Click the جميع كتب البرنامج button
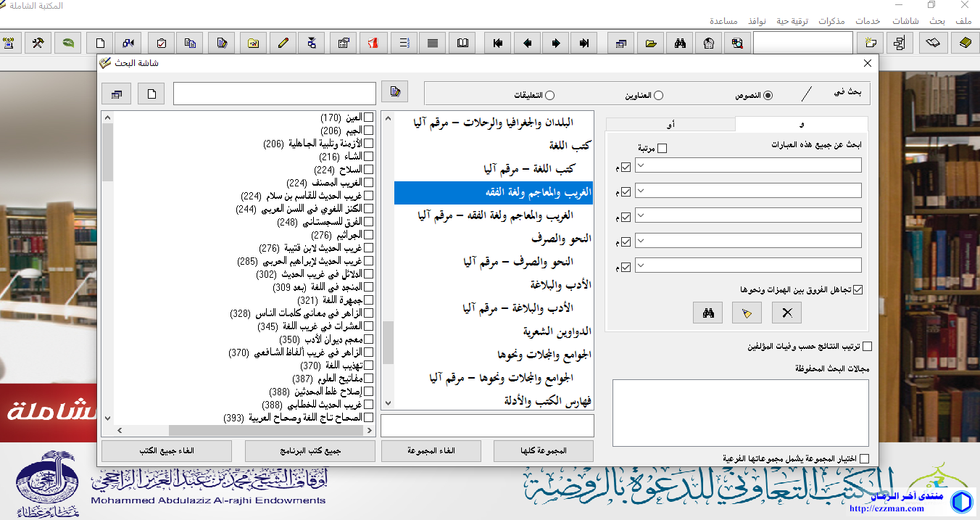Screen dimensions: 980x520 (310, 451)
